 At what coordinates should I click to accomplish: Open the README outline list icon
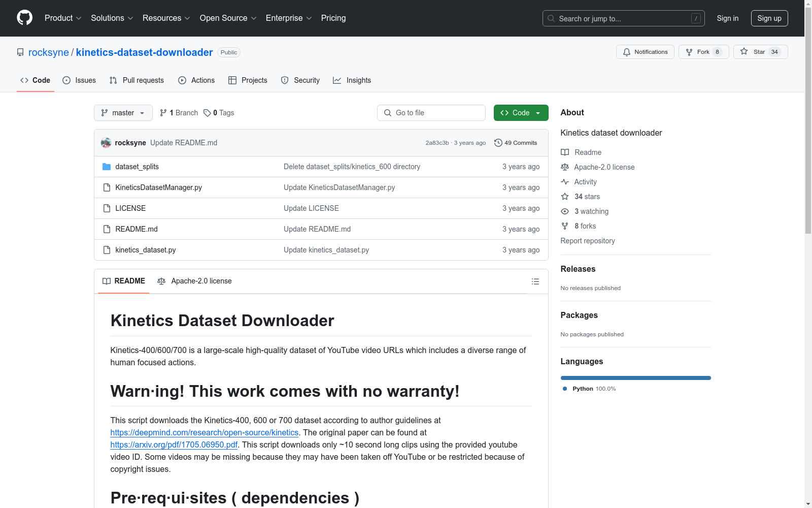coord(535,281)
